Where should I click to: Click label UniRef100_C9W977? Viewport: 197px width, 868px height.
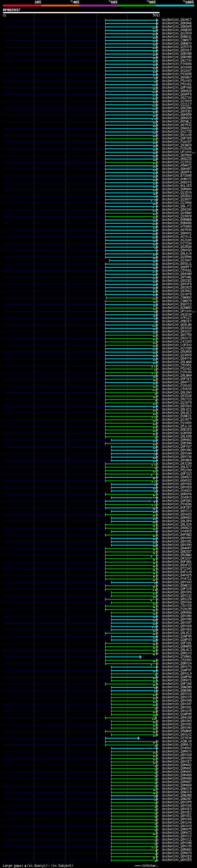(177, 40)
